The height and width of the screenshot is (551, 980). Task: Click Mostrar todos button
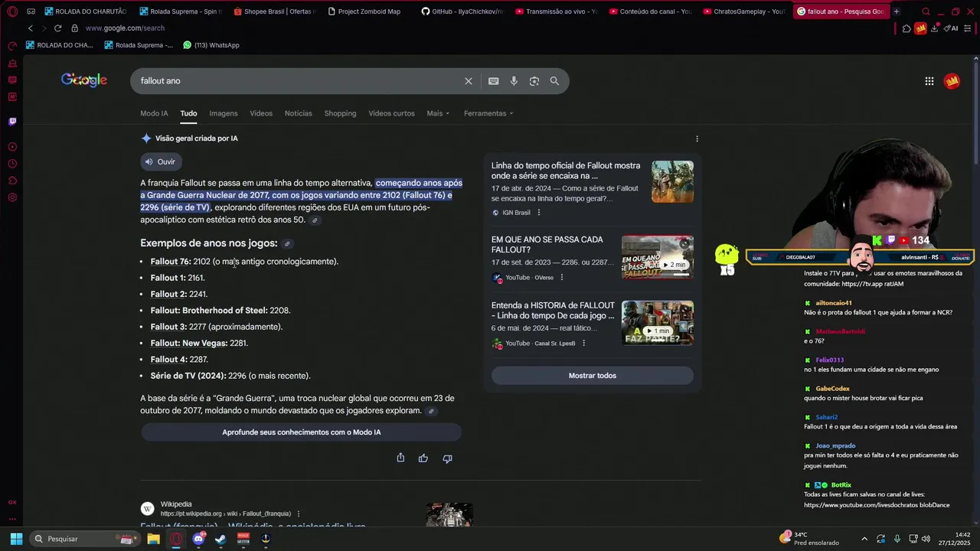click(593, 376)
